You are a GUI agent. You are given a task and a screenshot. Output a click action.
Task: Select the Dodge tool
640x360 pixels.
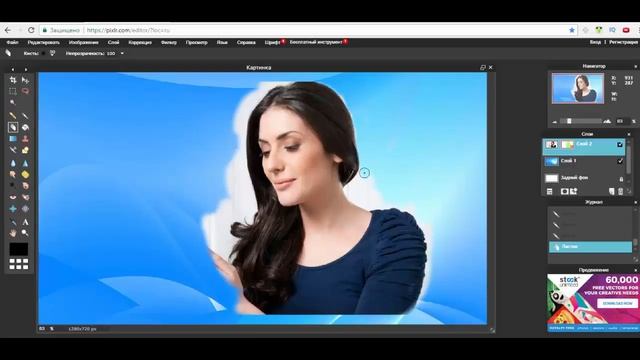pyautogui.click(x=13, y=186)
